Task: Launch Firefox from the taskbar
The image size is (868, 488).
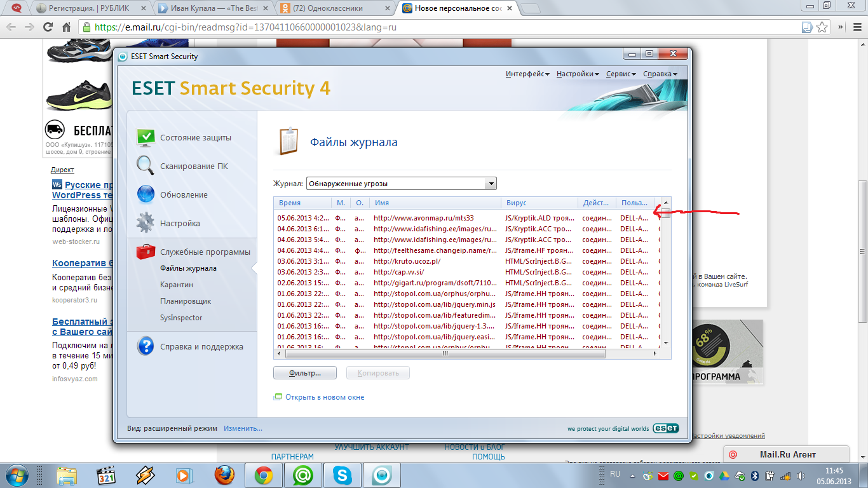Action: click(224, 475)
